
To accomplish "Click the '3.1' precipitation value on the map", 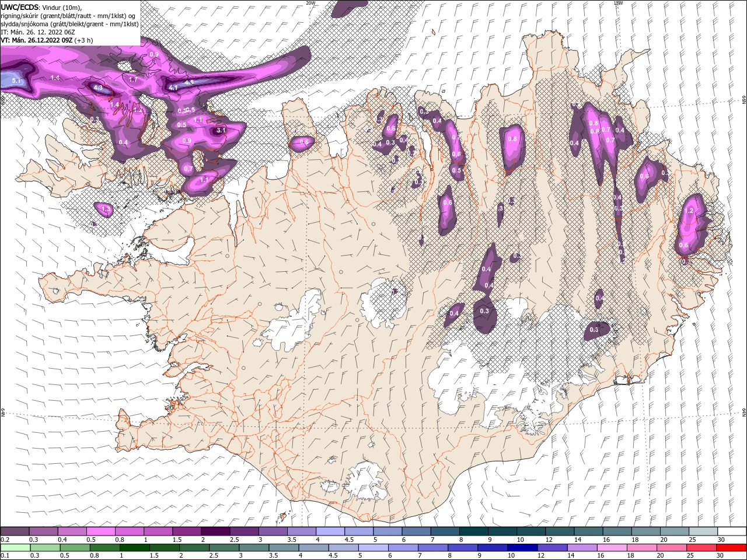I will point(221,130).
